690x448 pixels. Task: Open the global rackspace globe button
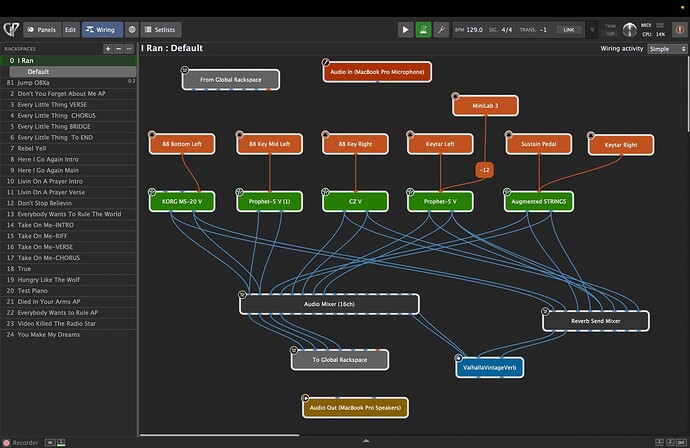(x=132, y=29)
